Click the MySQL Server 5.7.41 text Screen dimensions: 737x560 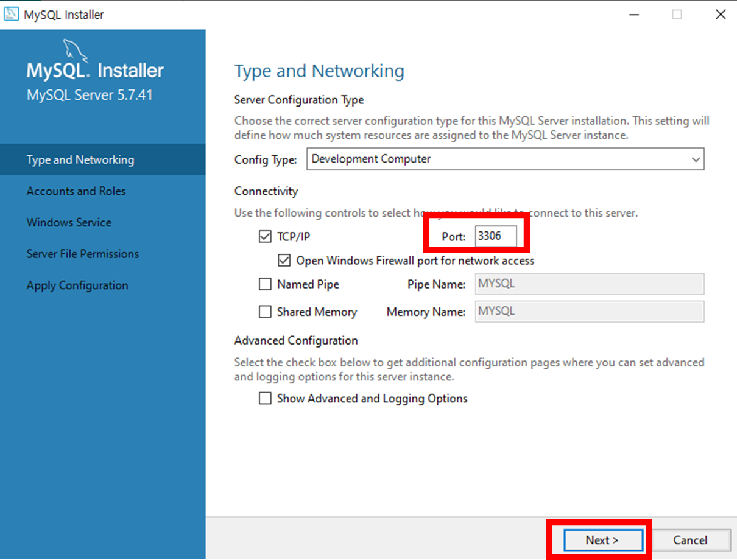point(90,96)
